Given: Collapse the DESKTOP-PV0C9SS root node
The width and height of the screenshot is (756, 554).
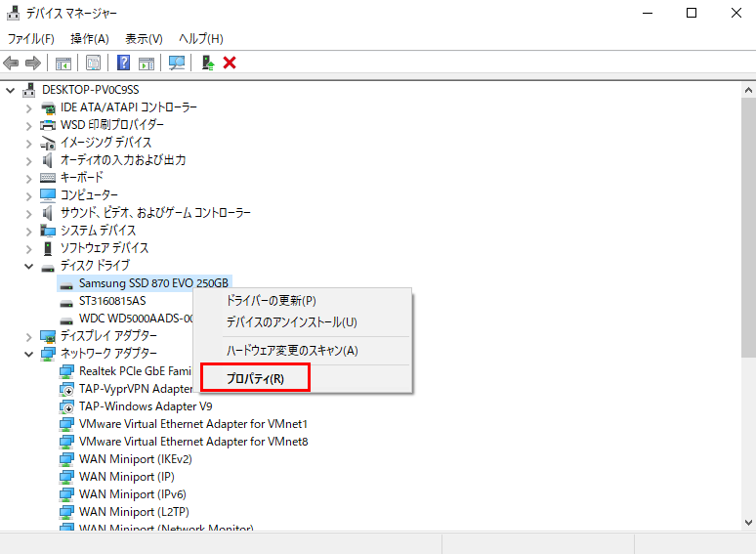Looking at the screenshot, I should (10, 90).
